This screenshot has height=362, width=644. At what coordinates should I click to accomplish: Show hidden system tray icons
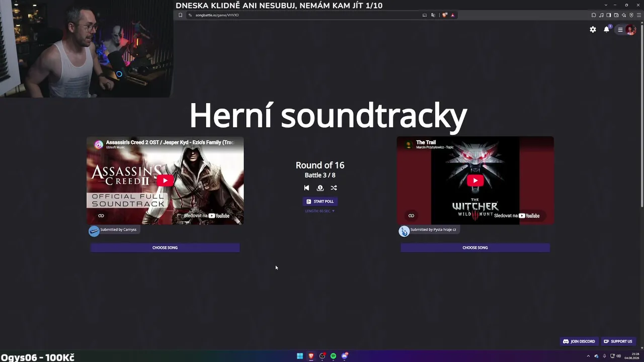click(588, 356)
